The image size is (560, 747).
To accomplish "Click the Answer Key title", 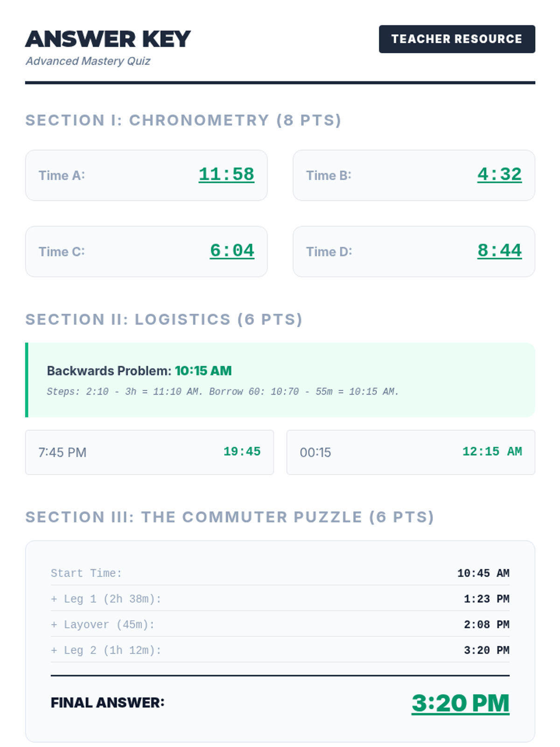I will [108, 39].
